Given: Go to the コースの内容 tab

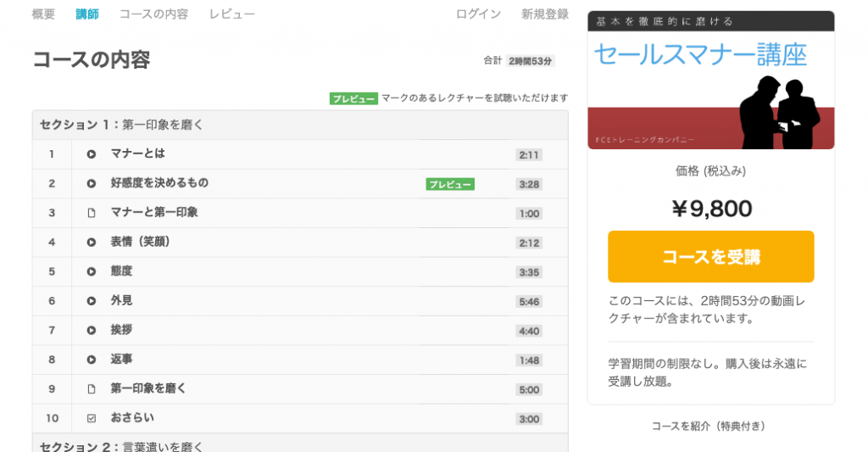Looking at the screenshot, I should pos(154,14).
